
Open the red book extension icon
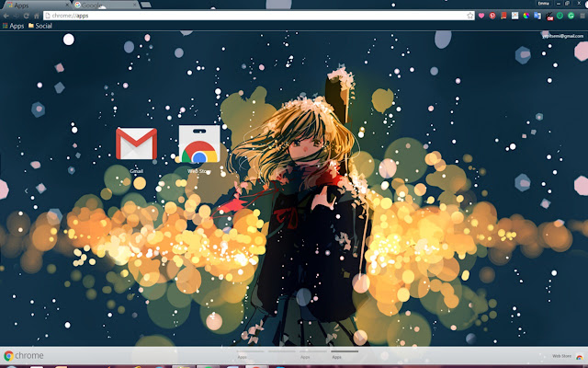tap(503, 16)
